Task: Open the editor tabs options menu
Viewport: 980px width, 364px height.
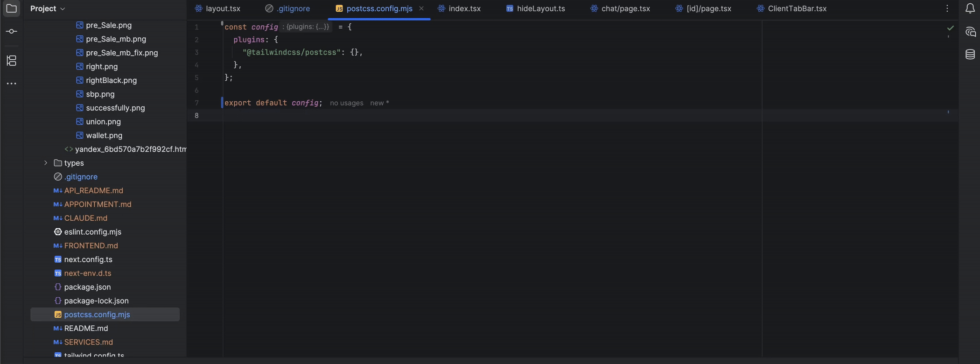Action: (x=947, y=8)
